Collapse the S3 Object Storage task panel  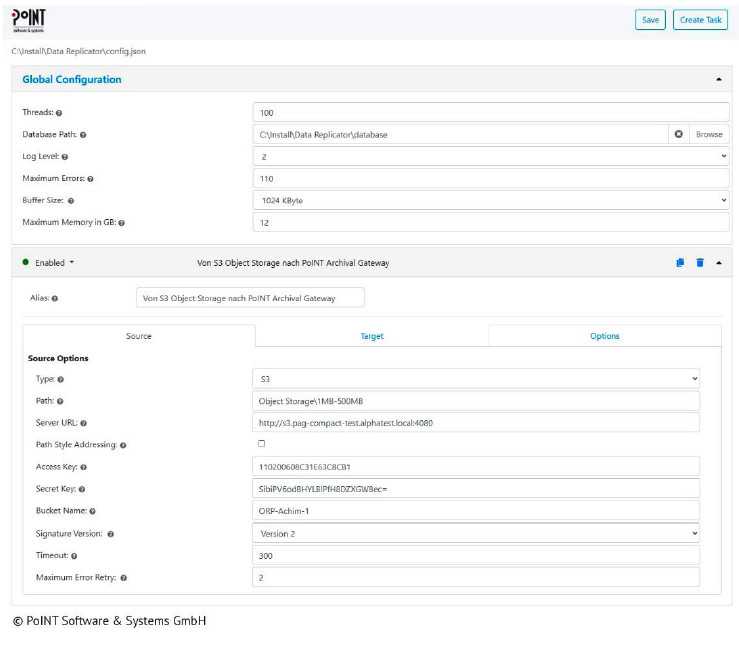point(719,263)
